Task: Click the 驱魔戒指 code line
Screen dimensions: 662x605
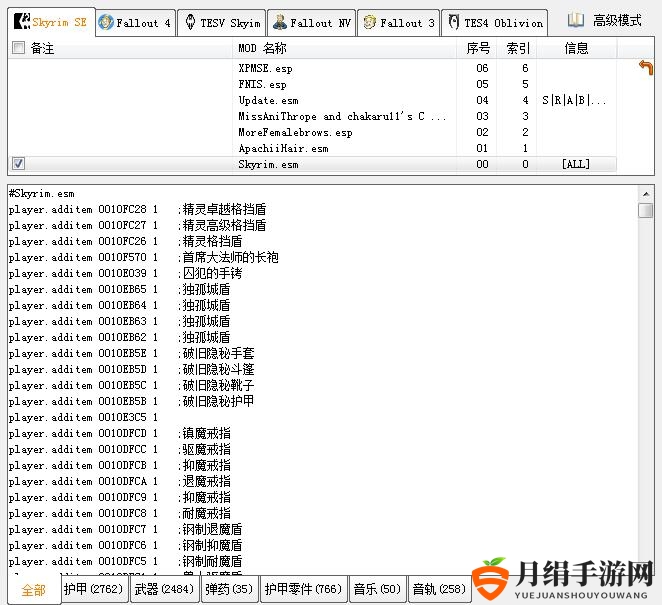Action: point(119,450)
